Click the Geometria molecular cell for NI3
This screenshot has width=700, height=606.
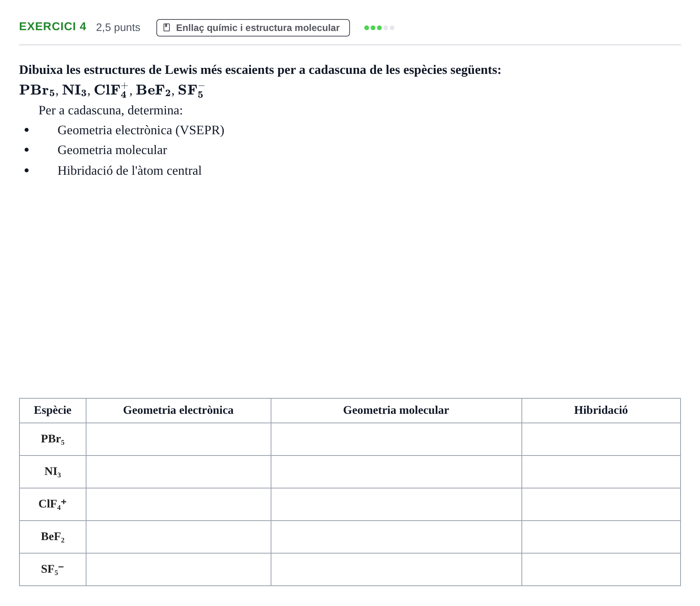(396, 472)
